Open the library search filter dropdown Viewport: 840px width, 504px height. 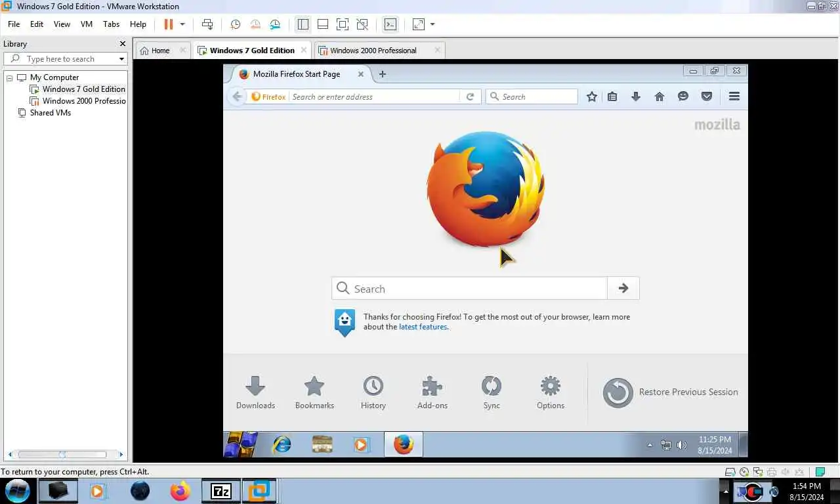tap(121, 59)
